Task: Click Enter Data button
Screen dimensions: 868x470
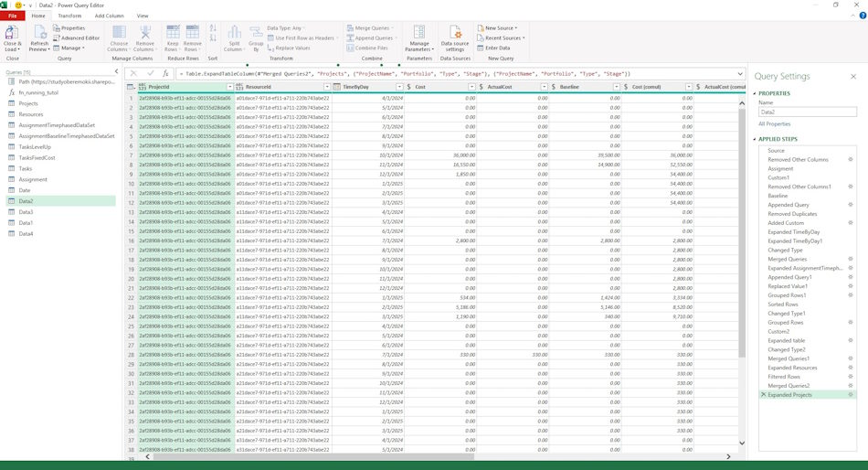Action: (x=493, y=48)
